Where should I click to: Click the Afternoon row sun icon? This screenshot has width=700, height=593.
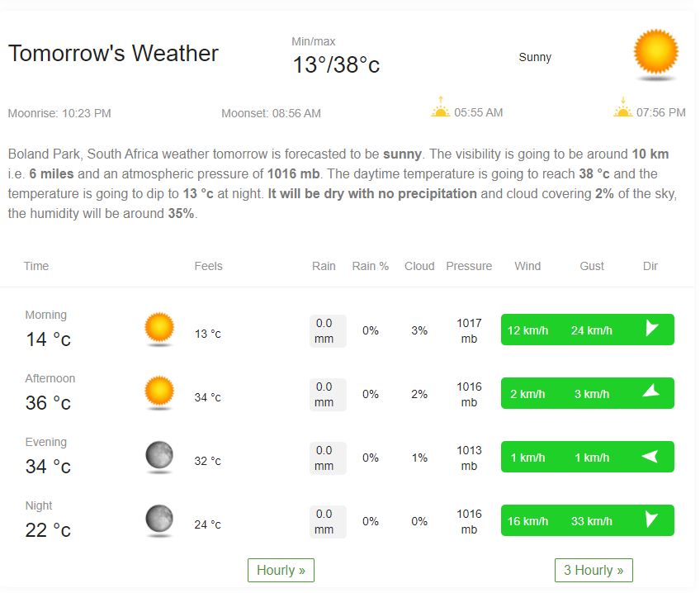(x=159, y=392)
